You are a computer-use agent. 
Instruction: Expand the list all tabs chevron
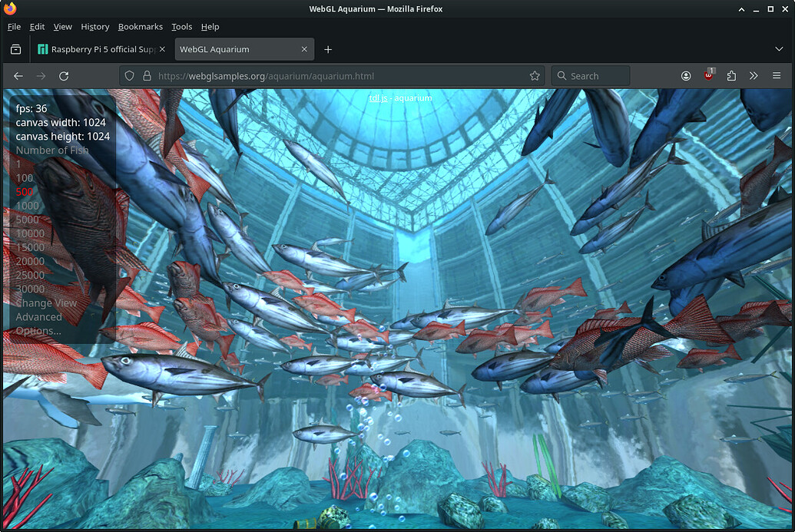(779, 49)
